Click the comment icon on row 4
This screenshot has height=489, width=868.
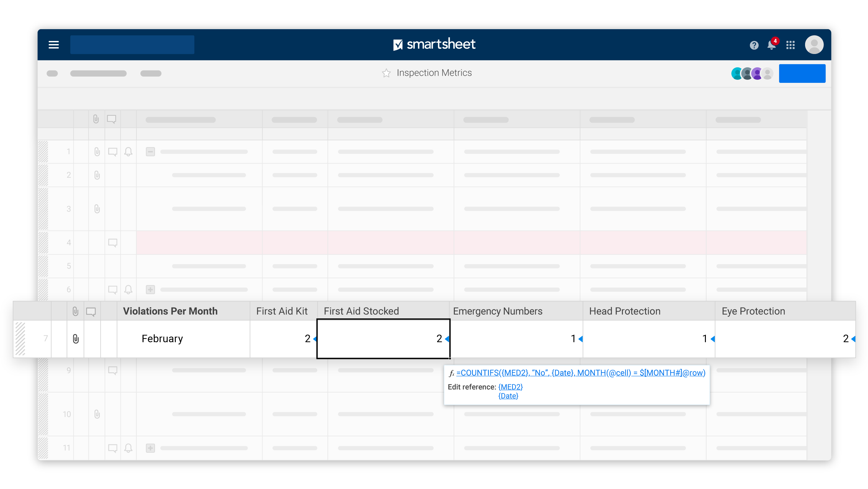113,242
